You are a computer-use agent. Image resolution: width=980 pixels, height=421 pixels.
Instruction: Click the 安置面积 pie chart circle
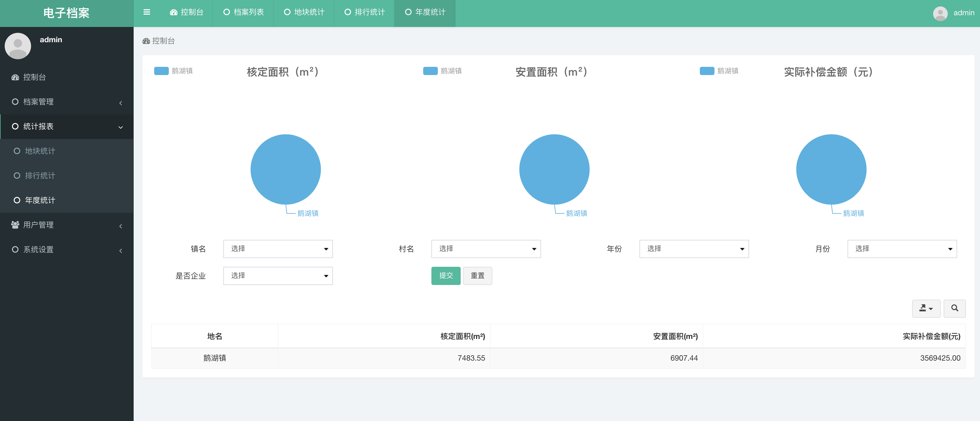pyautogui.click(x=554, y=169)
